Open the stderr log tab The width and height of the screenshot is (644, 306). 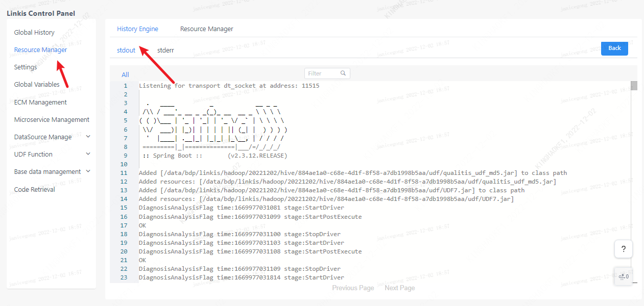[x=165, y=50]
